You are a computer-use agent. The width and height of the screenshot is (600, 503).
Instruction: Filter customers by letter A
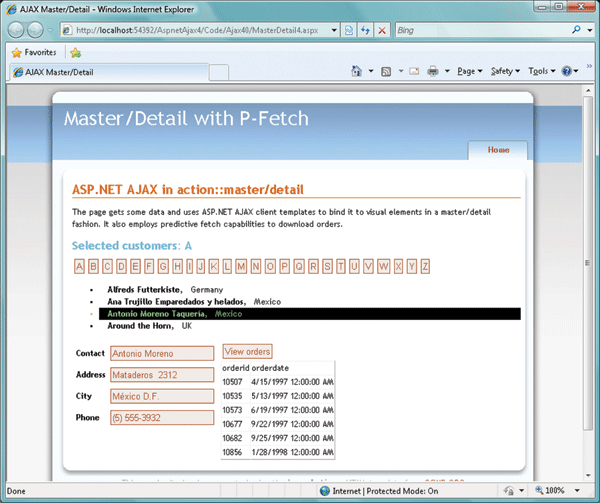pos(79,266)
